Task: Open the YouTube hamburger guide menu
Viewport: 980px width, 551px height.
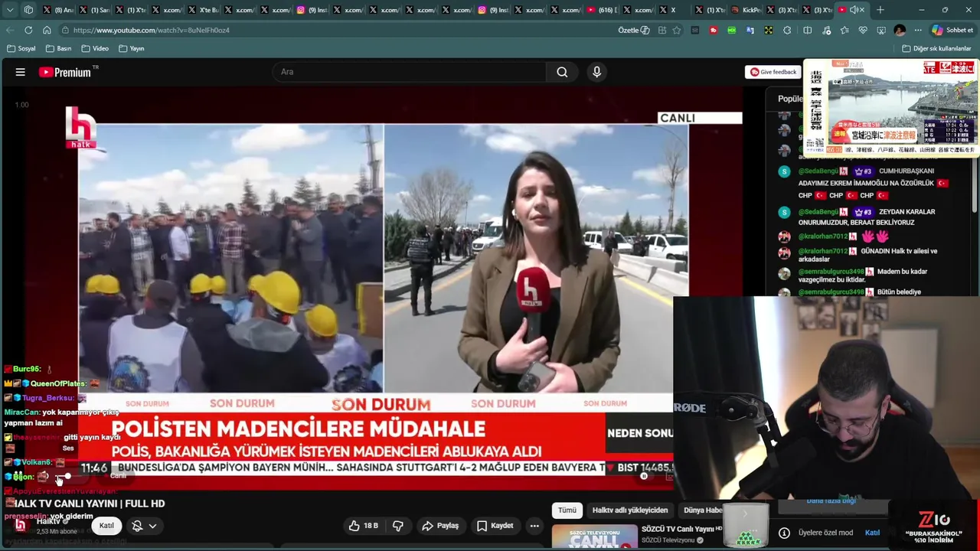Action: 21,72
